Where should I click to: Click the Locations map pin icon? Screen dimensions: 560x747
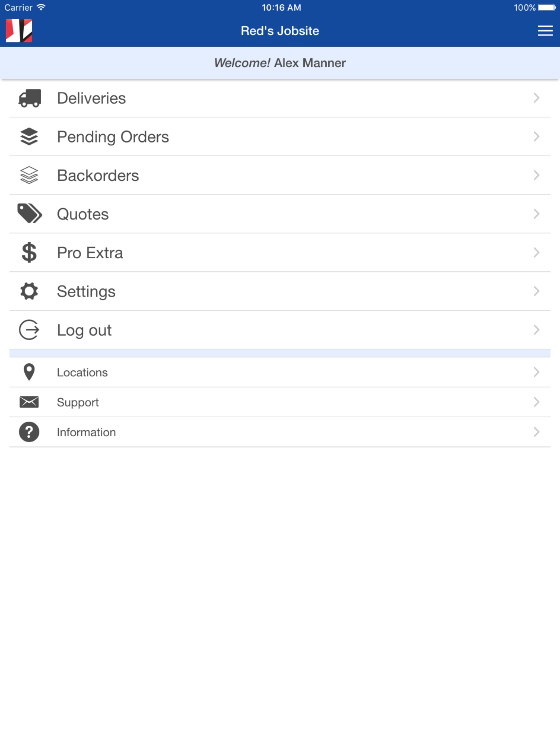pos(29,372)
